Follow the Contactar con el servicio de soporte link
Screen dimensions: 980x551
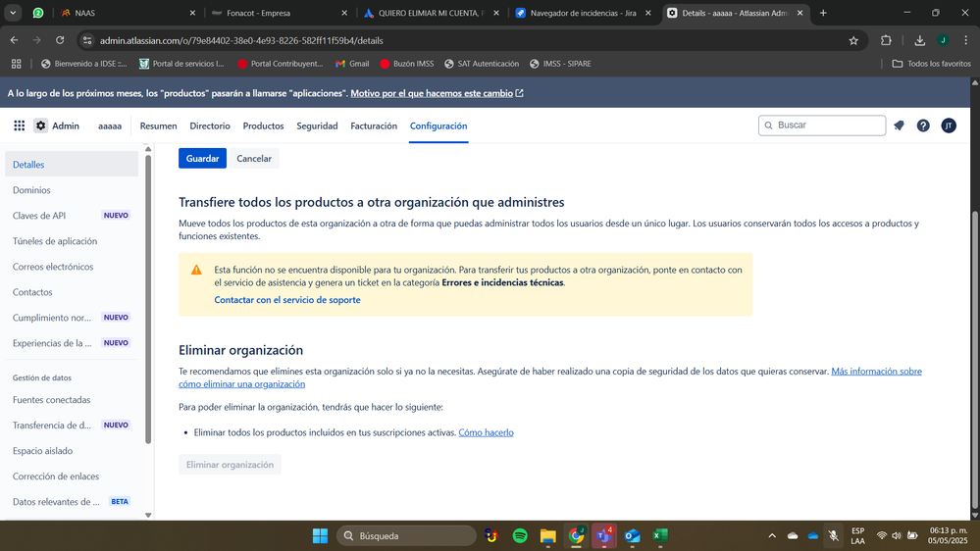pos(287,300)
